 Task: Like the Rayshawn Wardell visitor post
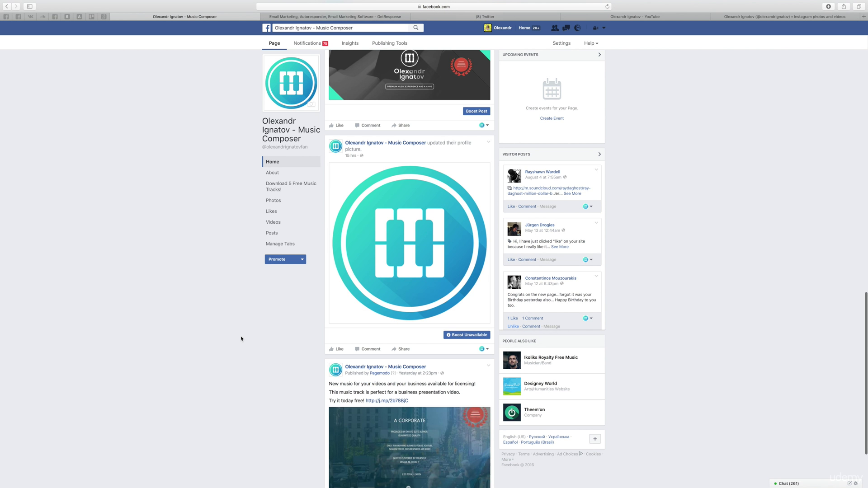coord(511,206)
